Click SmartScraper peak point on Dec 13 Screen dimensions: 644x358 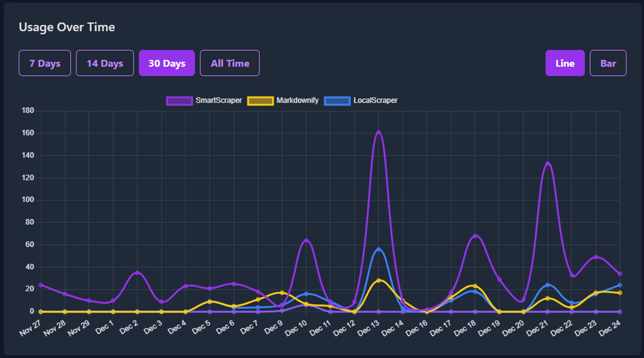[379, 132]
